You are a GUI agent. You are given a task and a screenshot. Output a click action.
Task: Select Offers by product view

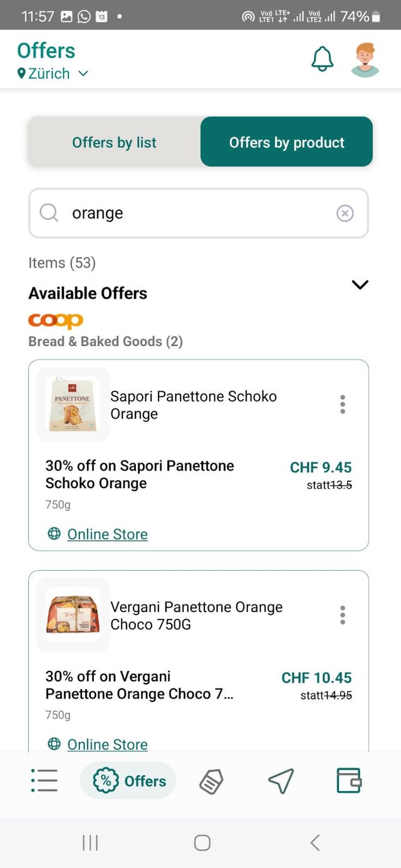(x=286, y=142)
